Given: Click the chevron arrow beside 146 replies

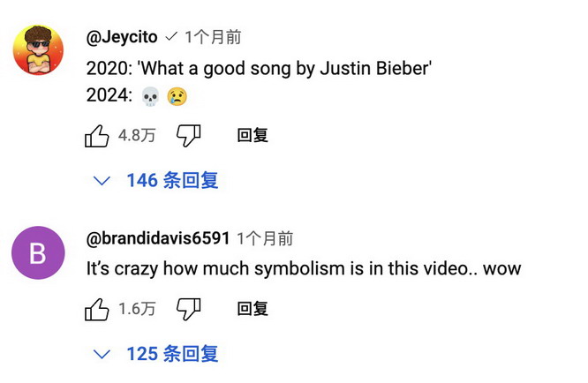Looking at the screenshot, I should pyautogui.click(x=102, y=181).
